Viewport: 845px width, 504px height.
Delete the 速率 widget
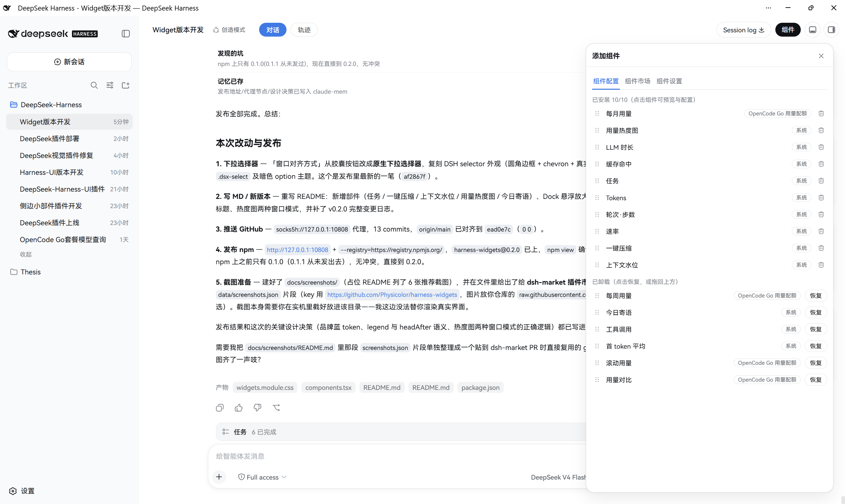tap(821, 231)
